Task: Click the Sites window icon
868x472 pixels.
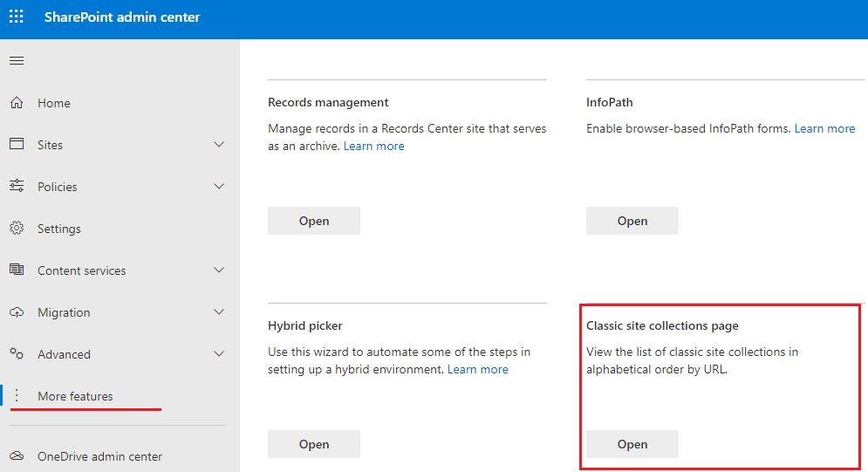Action: tap(17, 144)
